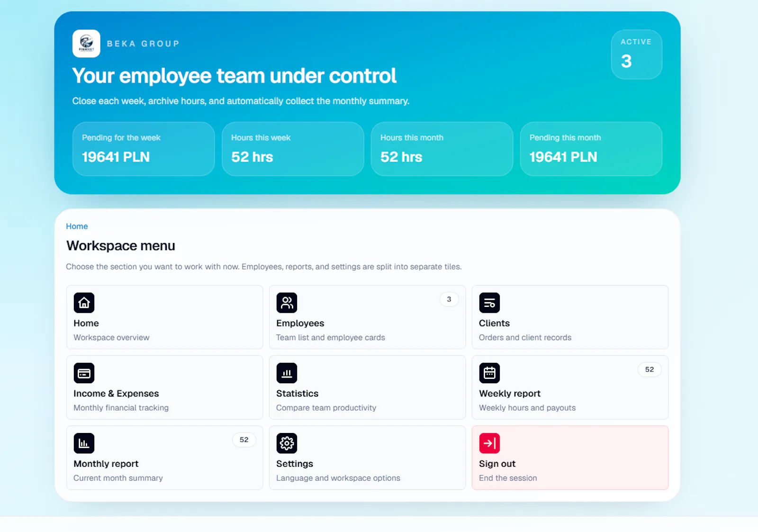
Task: Open the Home workspace overview tile
Action: [164, 317]
